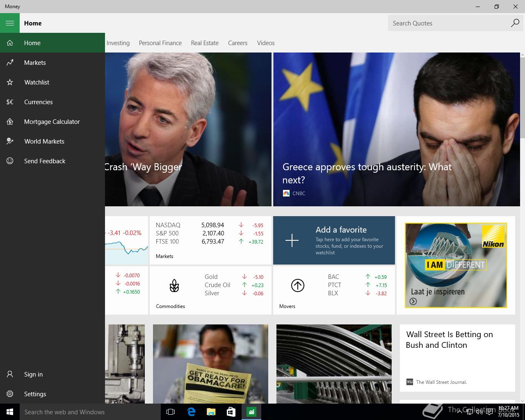Click the Sign in label
This screenshot has height=420, width=525.
click(33, 374)
